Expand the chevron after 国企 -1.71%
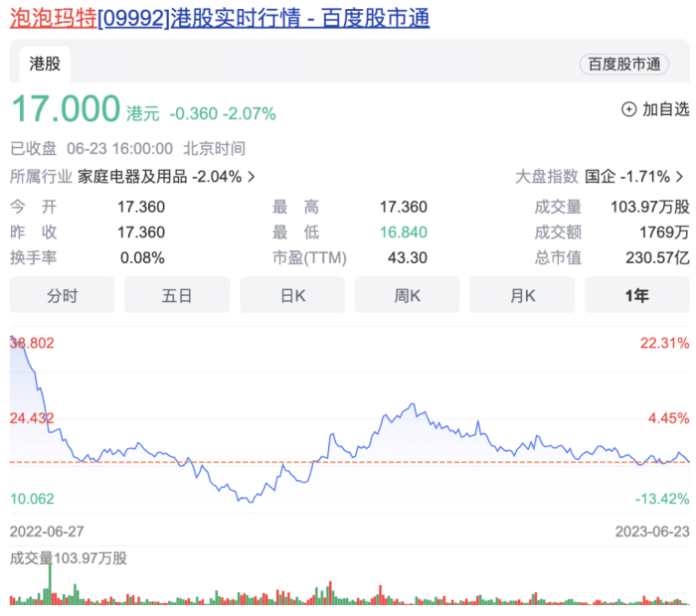This screenshot has width=696, height=616. [680, 177]
